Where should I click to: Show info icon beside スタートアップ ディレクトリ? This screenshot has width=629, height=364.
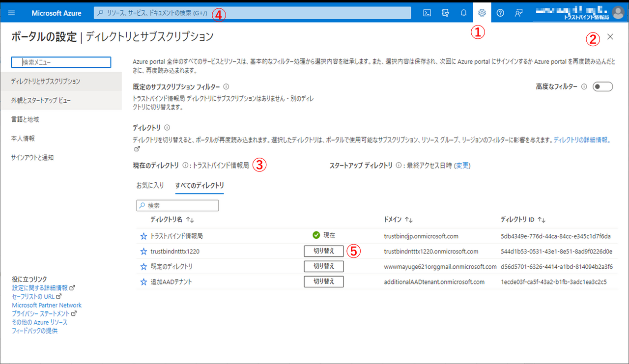(x=399, y=166)
